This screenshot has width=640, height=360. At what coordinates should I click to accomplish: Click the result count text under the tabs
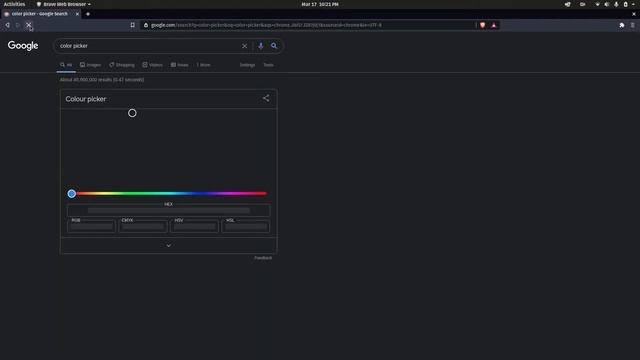(102, 80)
